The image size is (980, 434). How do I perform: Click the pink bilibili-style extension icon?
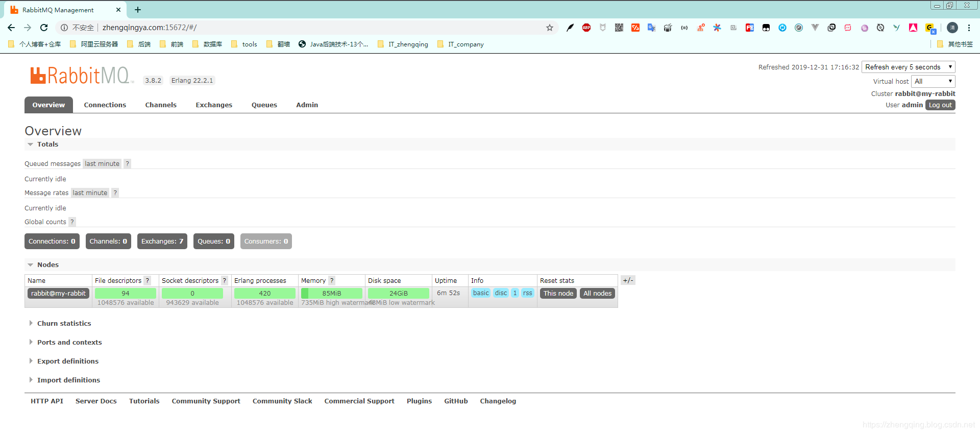848,28
